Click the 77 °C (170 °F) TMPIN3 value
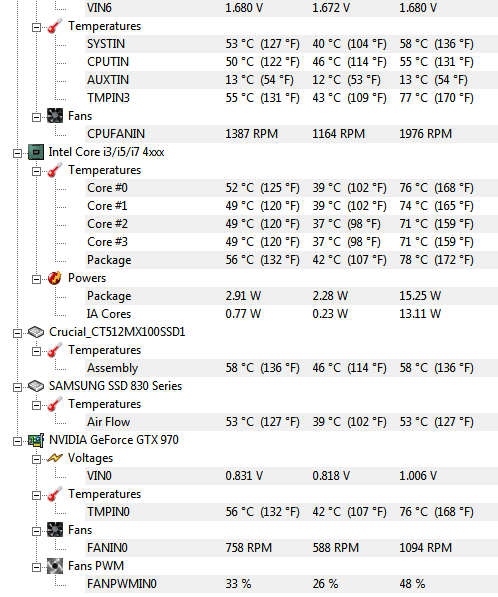The height and width of the screenshot is (597, 498). pyautogui.click(x=437, y=98)
